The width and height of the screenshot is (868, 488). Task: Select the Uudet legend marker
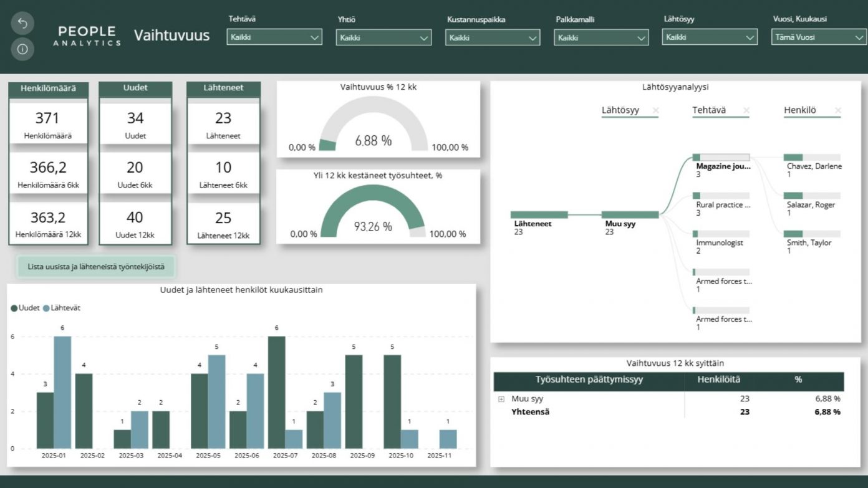(14, 307)
